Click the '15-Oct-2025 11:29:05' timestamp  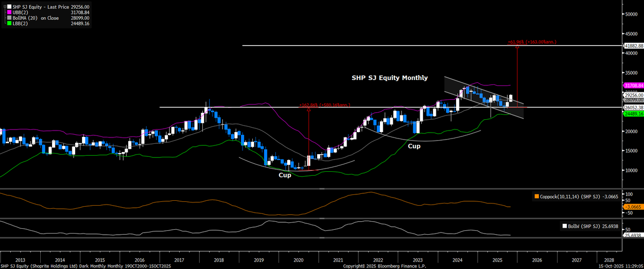[x=620, y=266]
